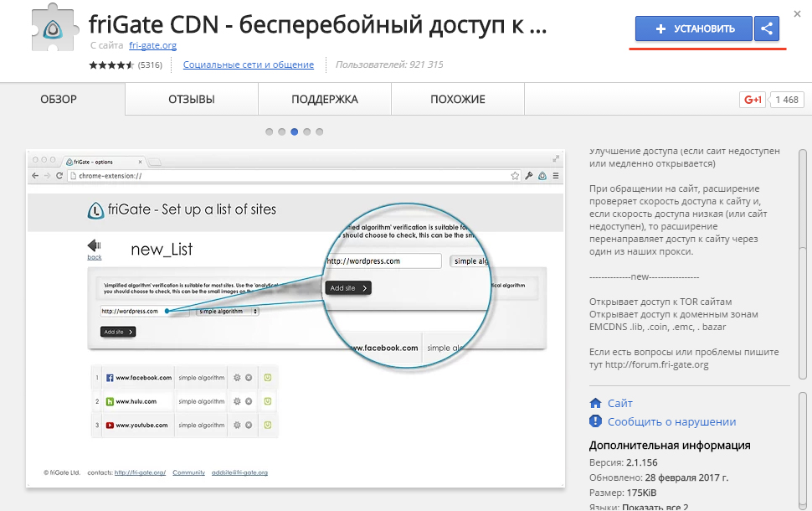Click the star rating next to (5316)
Screen dimensions: 812x511
111,65
